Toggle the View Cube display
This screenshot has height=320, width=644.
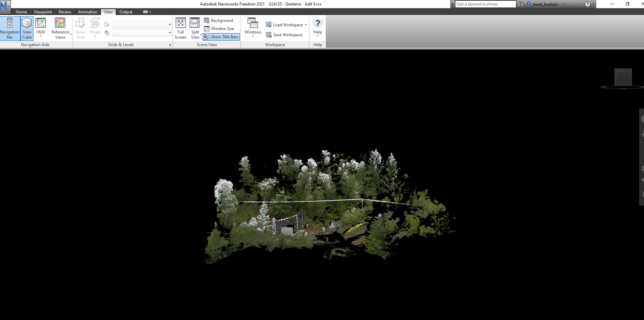point(27,28)
